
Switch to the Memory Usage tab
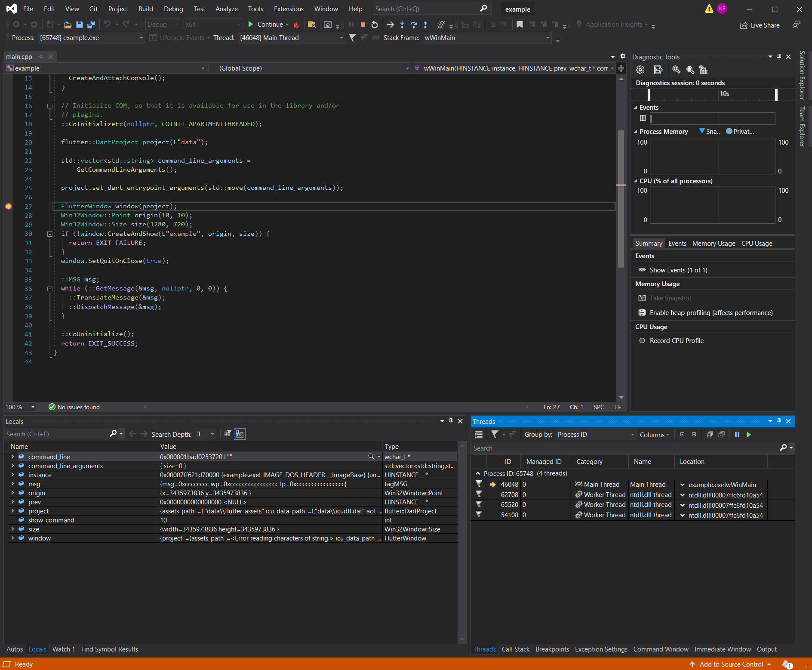[713, 243]
